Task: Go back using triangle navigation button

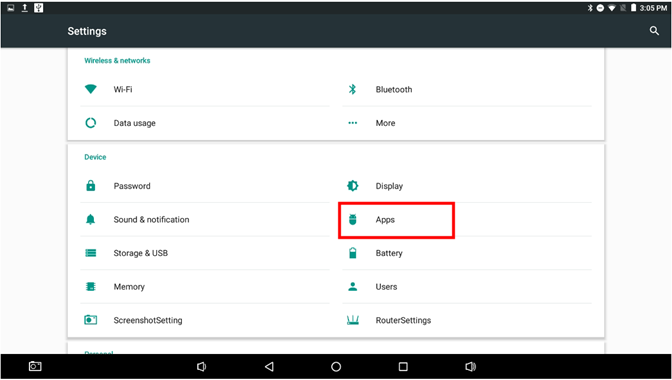Action: coord(269,367)
